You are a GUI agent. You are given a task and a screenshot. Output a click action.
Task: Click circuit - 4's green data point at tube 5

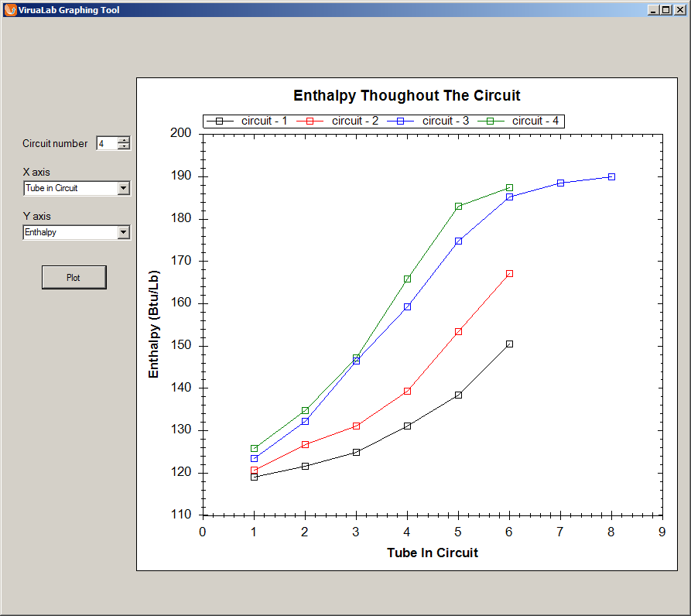point(457,207)
